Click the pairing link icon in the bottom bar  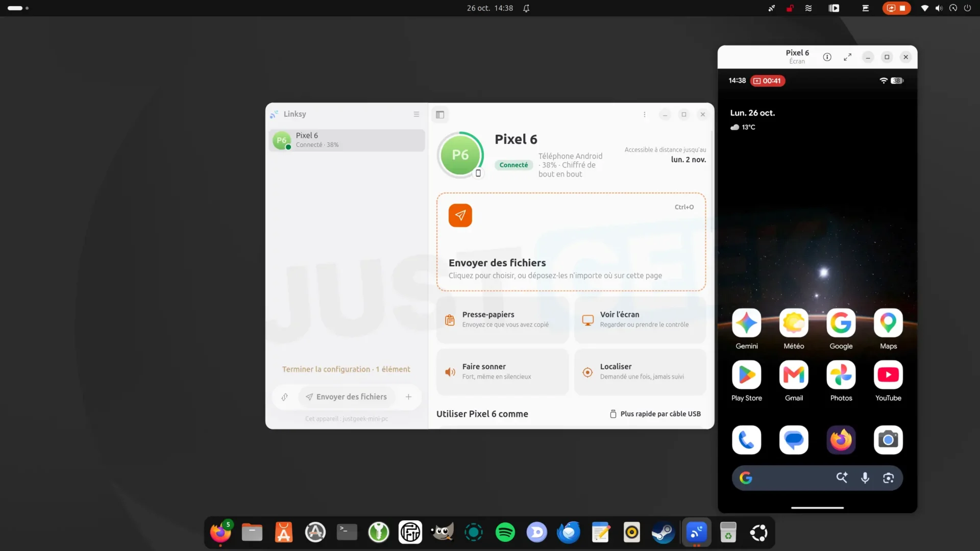285,397
